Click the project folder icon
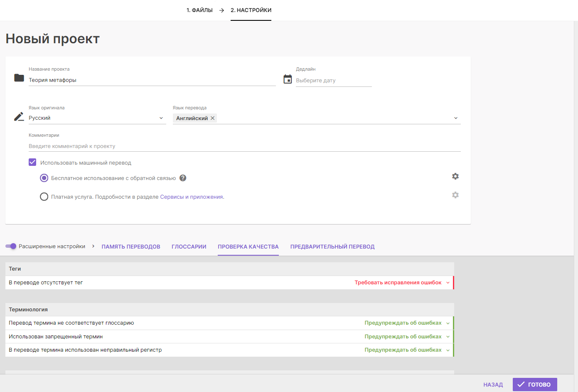 [x=19, y=78]
